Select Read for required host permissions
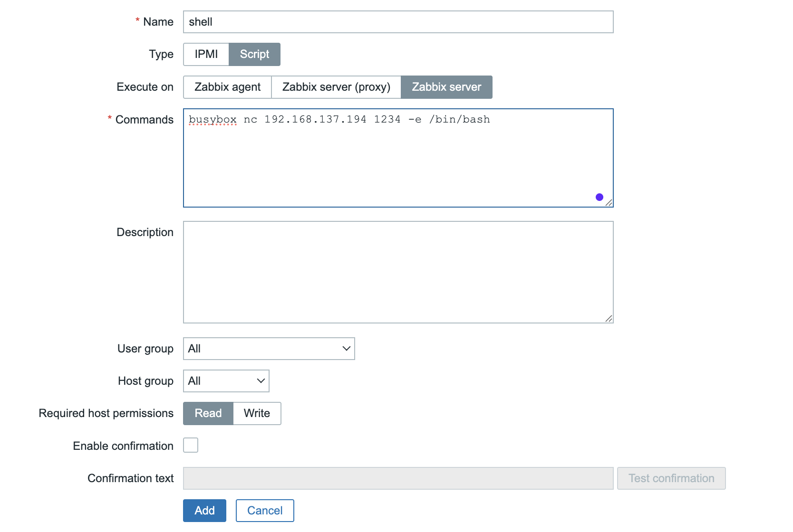This screenshot has width=793, height=532. point(208,413)
